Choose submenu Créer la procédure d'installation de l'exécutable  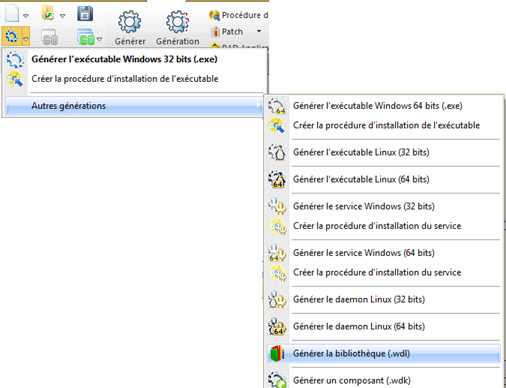tap(386, 126)
